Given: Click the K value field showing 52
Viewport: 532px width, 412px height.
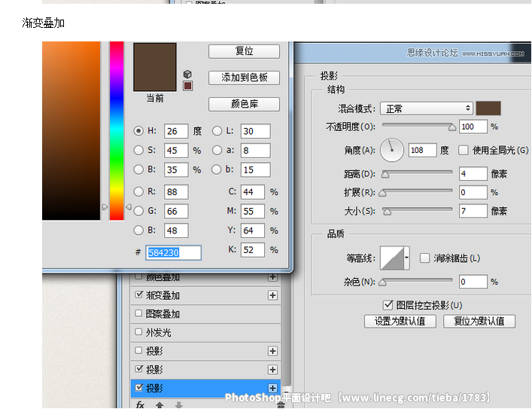Looking at the screenshot, I should coord(252,250).
